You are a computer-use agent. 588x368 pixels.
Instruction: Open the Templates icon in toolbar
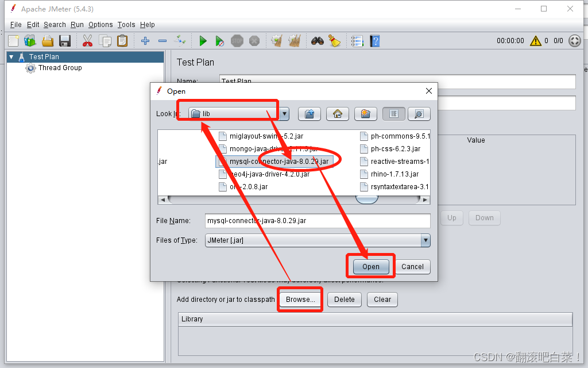[x=30, y=41]
